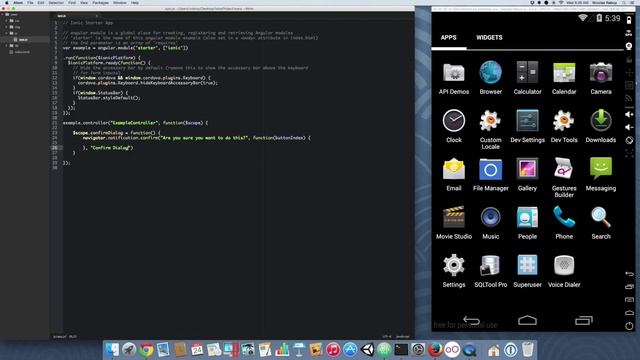Open Firefox from the Dock
This screenshot has height=360, width=640.
pos(435,350)
